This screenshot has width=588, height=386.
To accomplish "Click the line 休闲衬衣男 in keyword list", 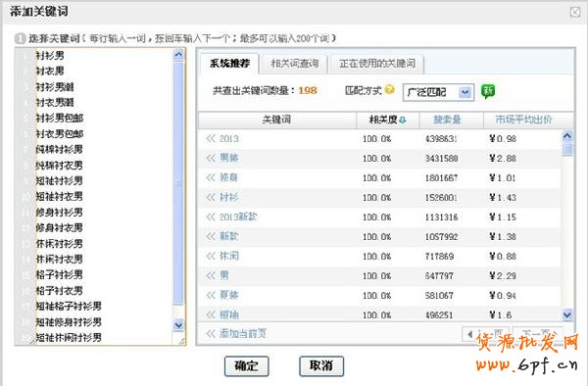I will tap(59, 259).
